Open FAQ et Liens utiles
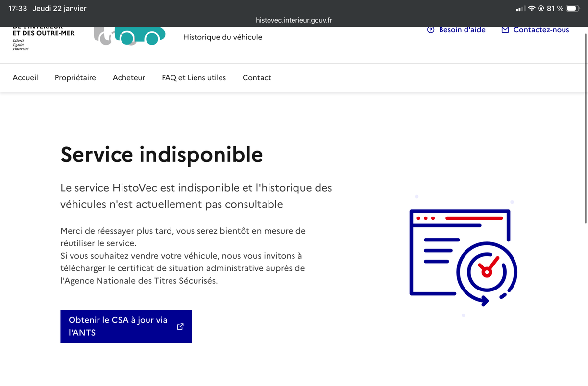Image resolution: width=588 pixels, height=386 pixels. tap(194, 78)
